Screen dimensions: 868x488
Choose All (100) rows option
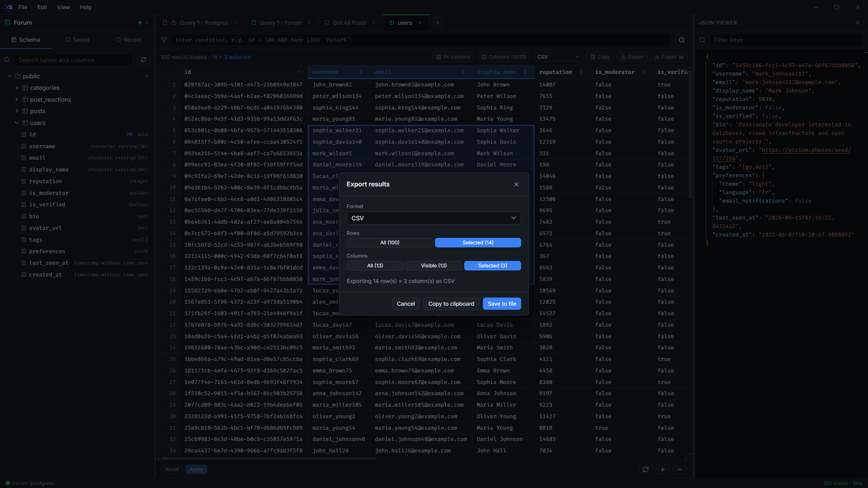[389, 243]
